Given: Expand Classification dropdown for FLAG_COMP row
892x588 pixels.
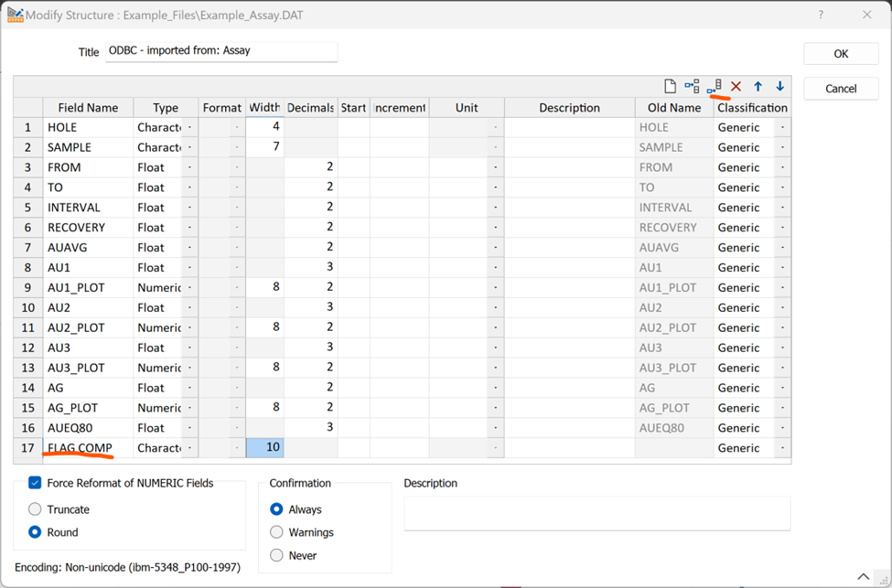Looking at the screenshot, I should pyautogui.click(x=782, y=448).
